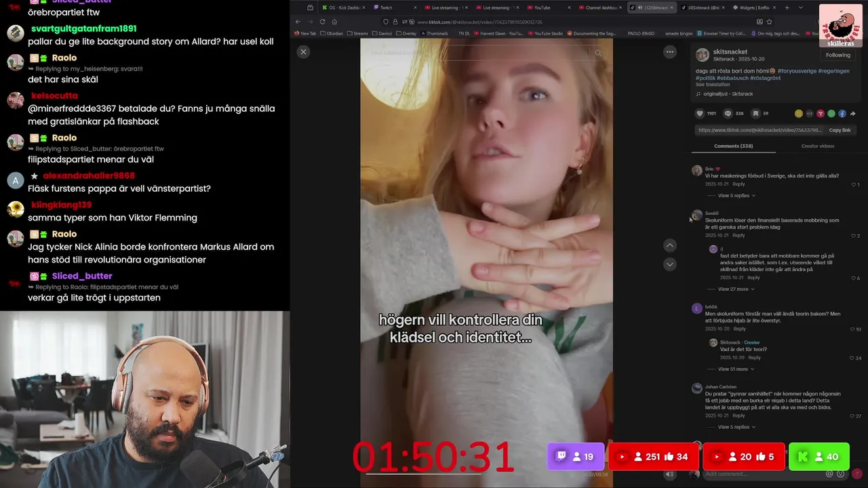Expand View 5 replies under Johan Carlsten
Screen dimensions: 868x488
[x=736, y=427]
